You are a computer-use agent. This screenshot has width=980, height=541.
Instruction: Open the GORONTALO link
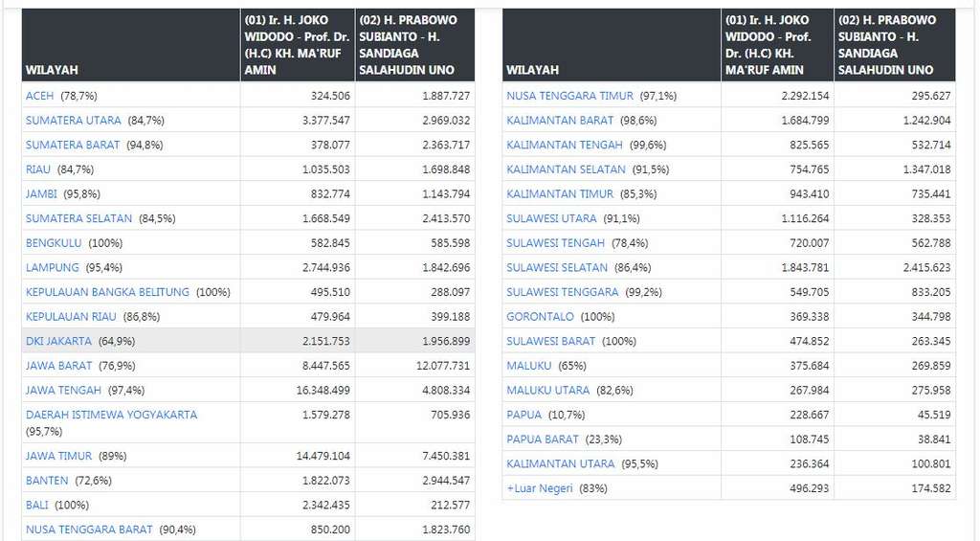coord(540,316)
